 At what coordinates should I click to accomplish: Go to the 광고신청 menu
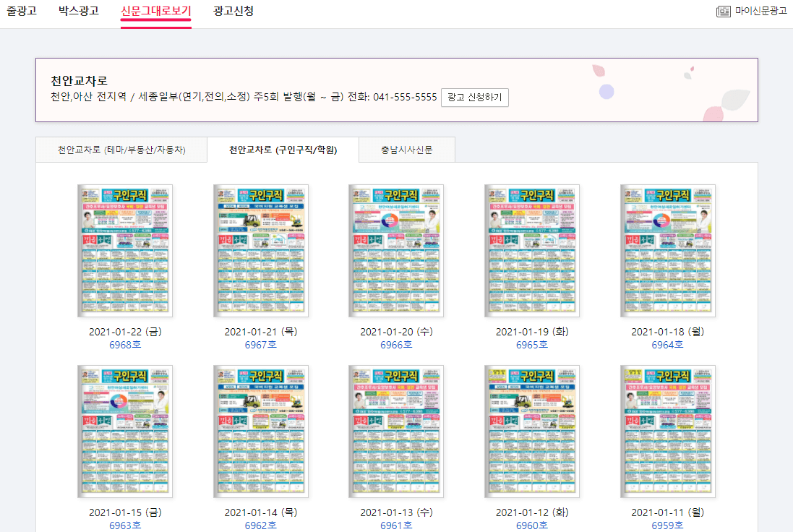[x=233, y=11]
